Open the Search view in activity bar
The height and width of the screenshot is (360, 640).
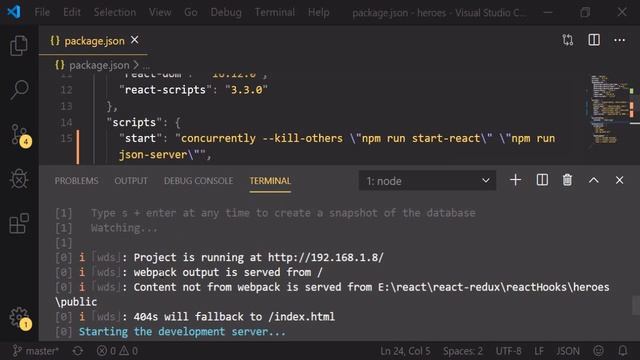click(x=19, y=90)
